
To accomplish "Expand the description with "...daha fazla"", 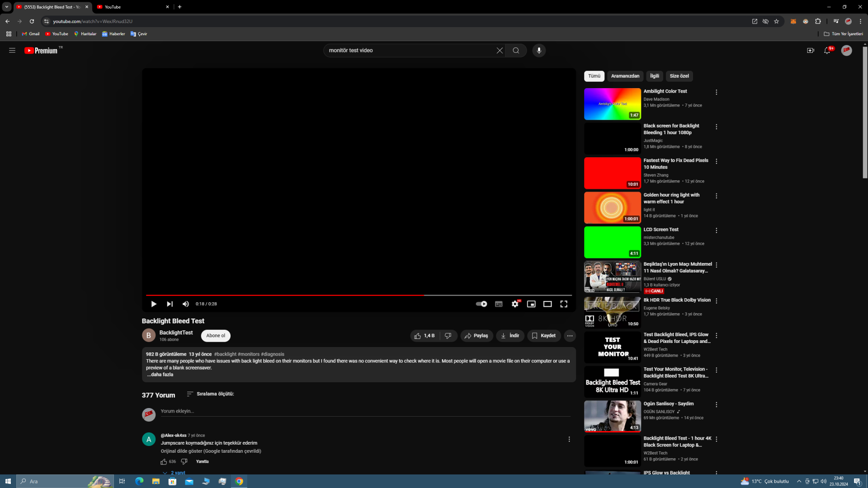I will [160, 375].
